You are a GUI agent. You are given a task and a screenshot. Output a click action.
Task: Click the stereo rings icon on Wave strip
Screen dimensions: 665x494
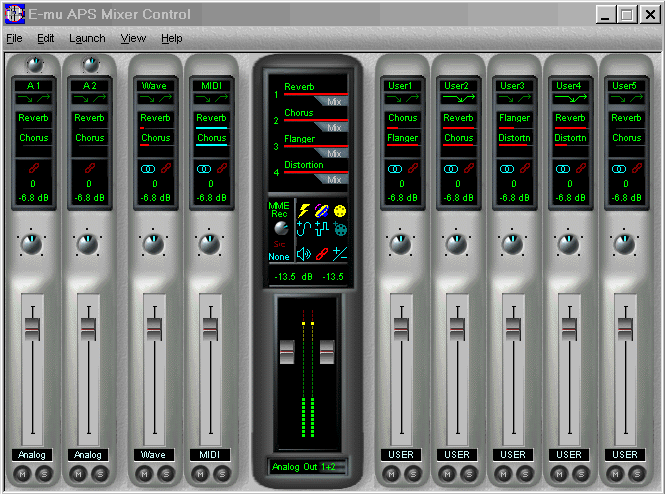coord(148,169)
